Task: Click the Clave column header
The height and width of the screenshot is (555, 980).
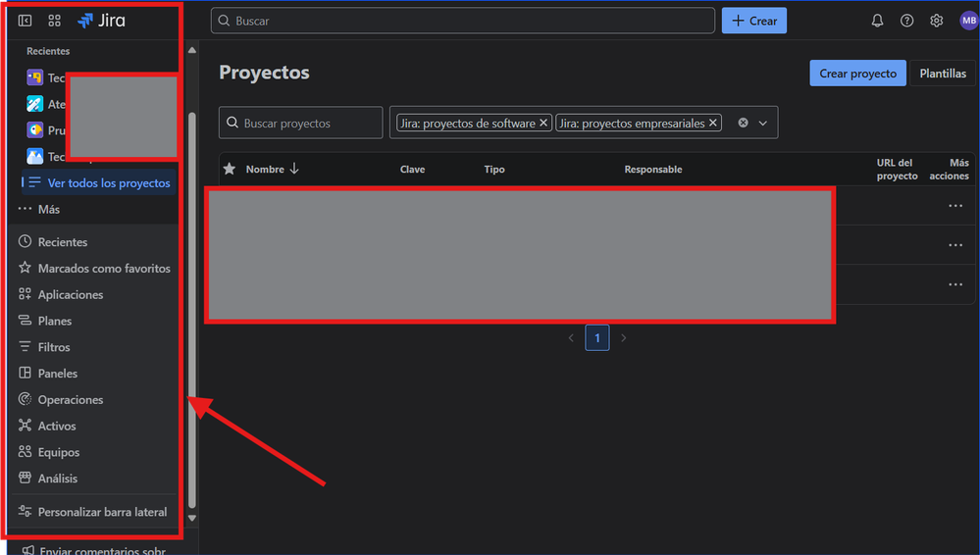Action: [412, 170]
